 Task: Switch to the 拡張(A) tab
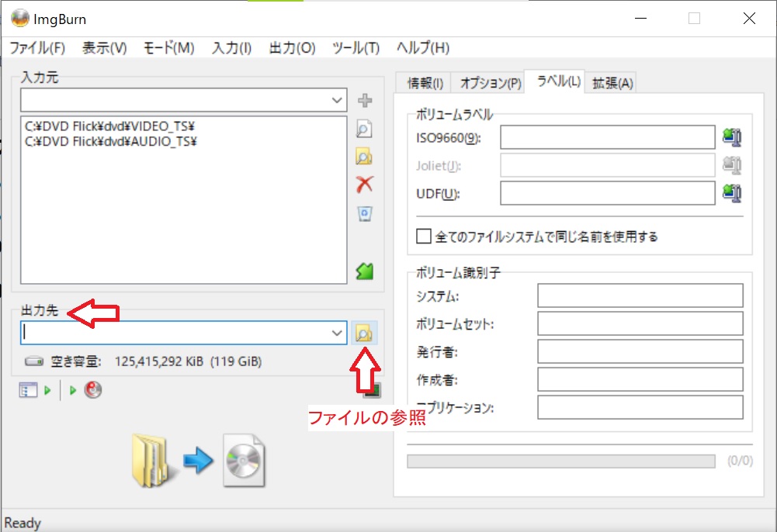coord(613,83)
